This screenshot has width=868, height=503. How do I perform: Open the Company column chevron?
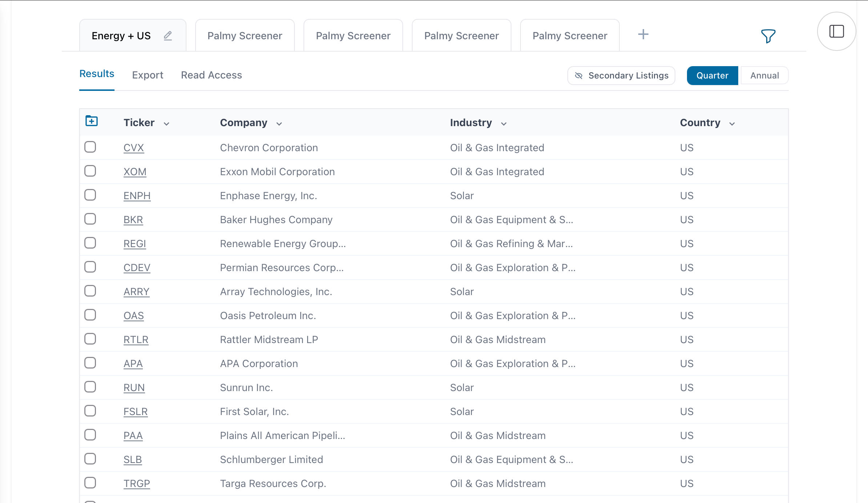(x=279, y=124)
